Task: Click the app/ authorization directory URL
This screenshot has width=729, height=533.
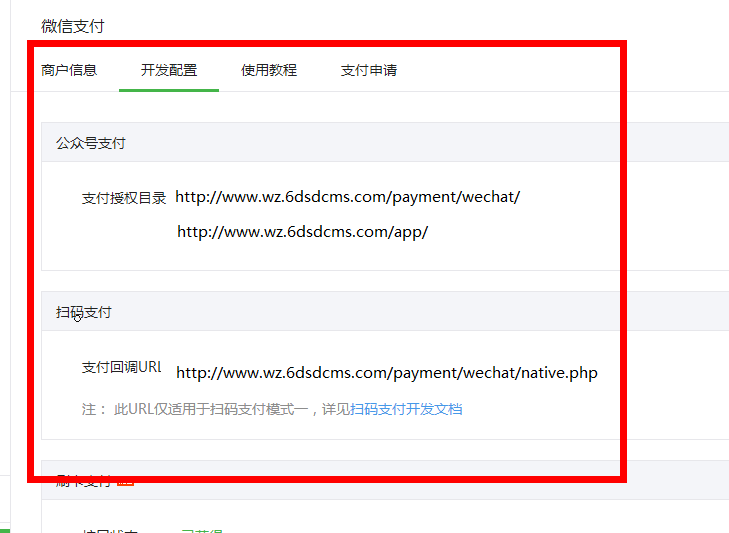Action: coord(302,232)
